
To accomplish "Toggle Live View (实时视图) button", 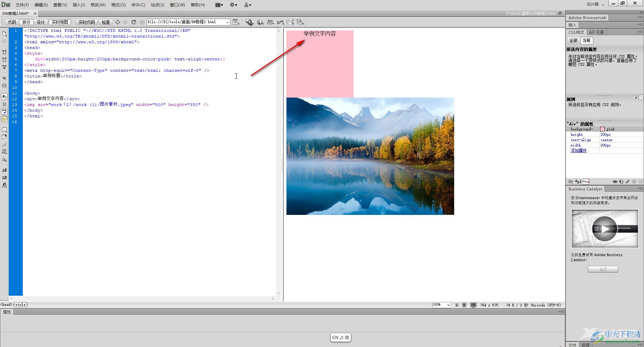I will click(x=60, y=22).
